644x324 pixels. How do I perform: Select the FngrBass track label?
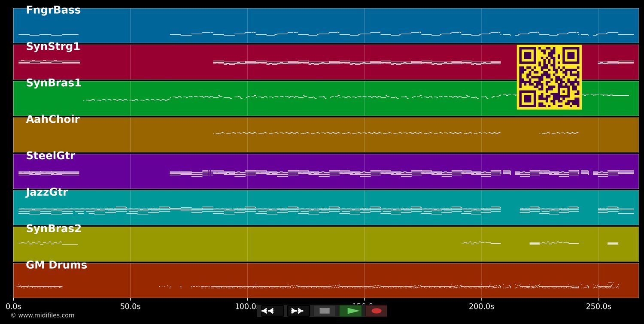pos(53,10)
